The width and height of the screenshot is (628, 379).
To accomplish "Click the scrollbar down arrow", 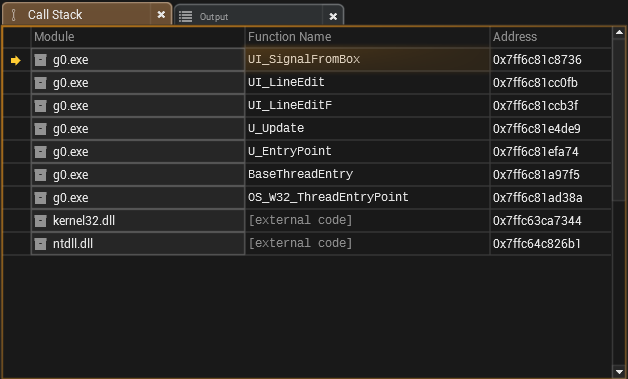I will coord(619,371).
